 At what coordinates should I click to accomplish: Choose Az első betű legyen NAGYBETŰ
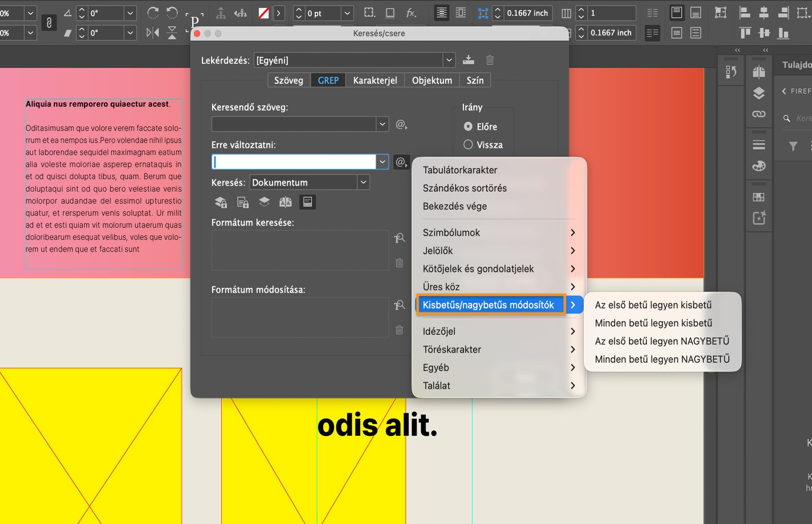tap(663, 341)
